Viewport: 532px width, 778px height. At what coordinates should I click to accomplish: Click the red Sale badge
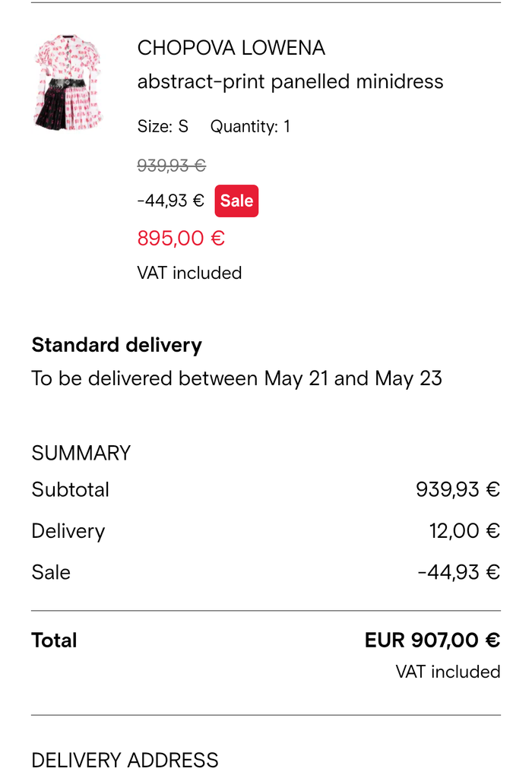[x=236, y=201]
